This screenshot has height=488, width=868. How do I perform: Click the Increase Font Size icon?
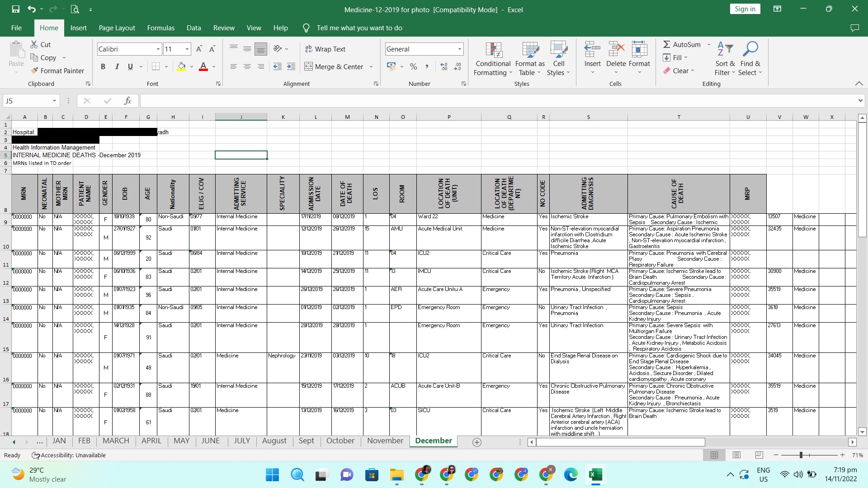coord(199,49)
